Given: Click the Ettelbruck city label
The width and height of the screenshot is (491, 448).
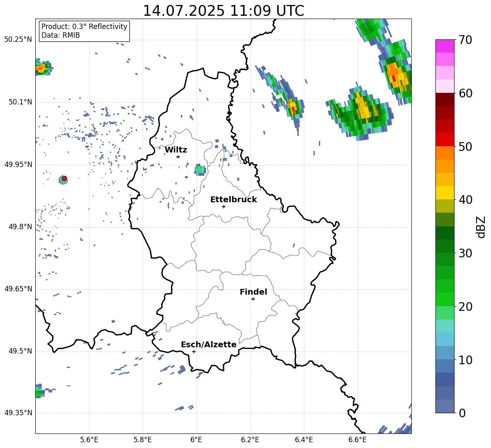Looking at the screenshot, I should pos(233,200).
